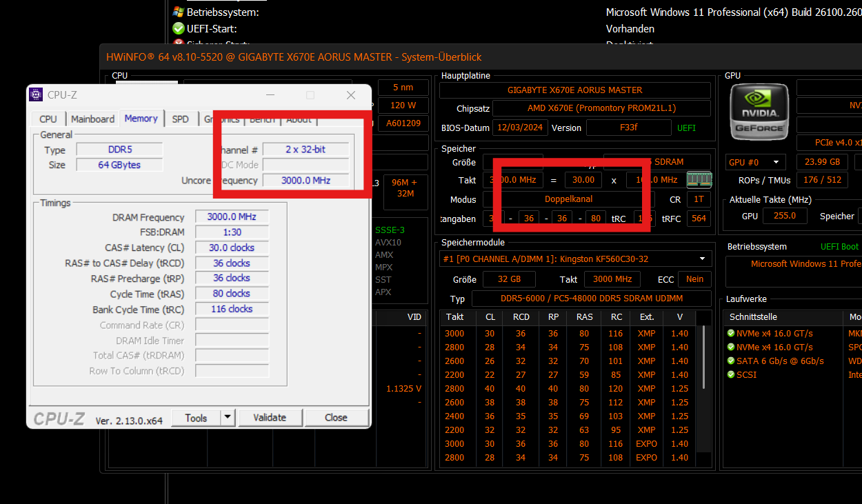
Task: Click the GPU clock 255.0 value
Action: pyautogui.click(x=785, y=216)
